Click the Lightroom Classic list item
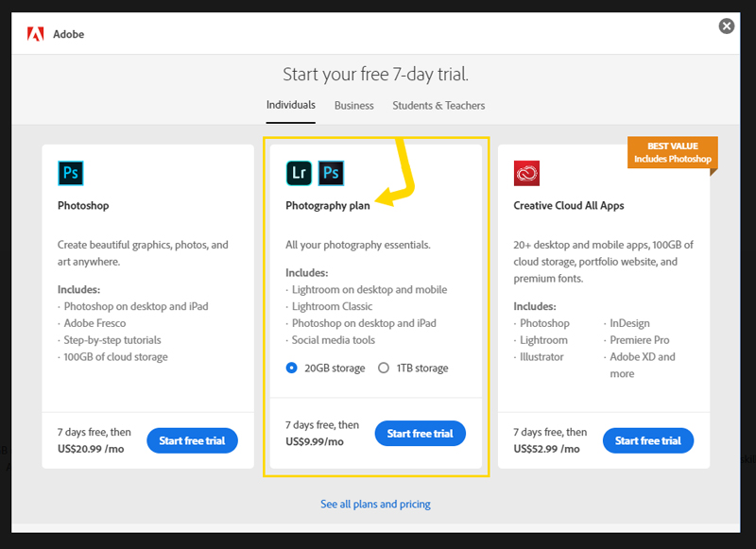The image size is (756, 549). 333,306
